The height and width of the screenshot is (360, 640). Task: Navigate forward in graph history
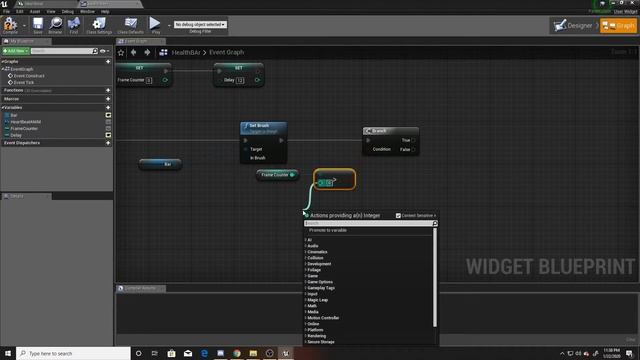(147, 52)
